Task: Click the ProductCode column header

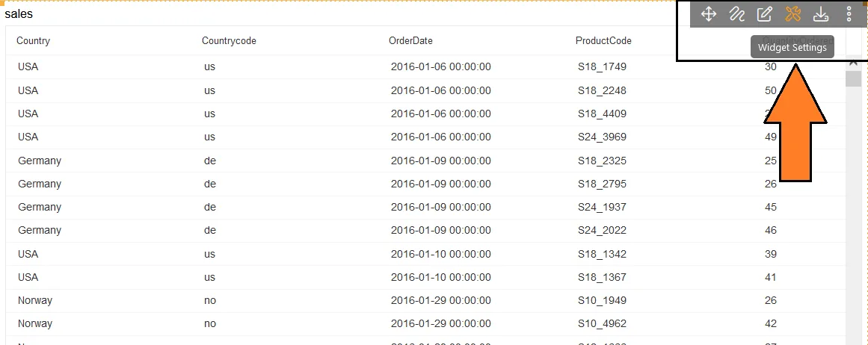Action: coord(603,41)
